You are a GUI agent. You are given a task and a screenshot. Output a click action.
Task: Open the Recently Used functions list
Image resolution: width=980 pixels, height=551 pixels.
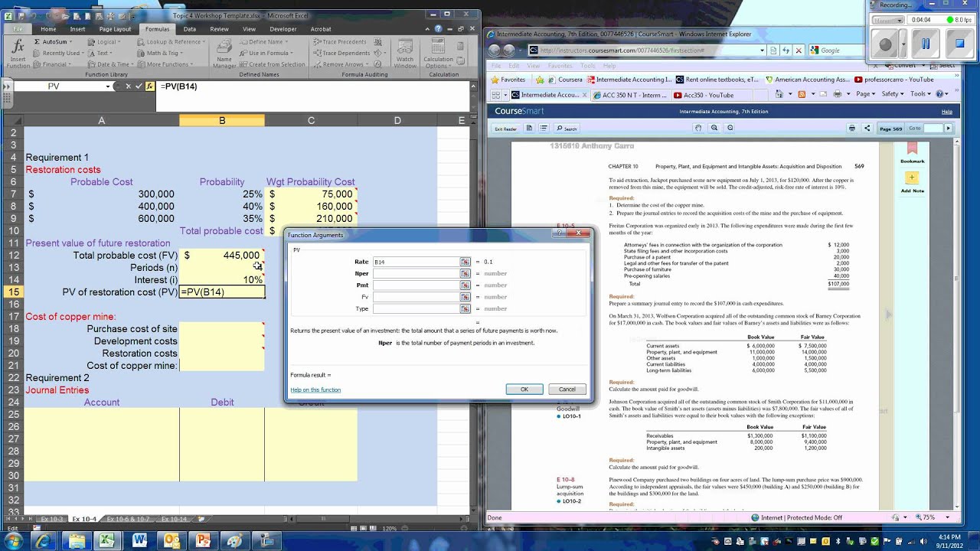(x=60, y=53)
